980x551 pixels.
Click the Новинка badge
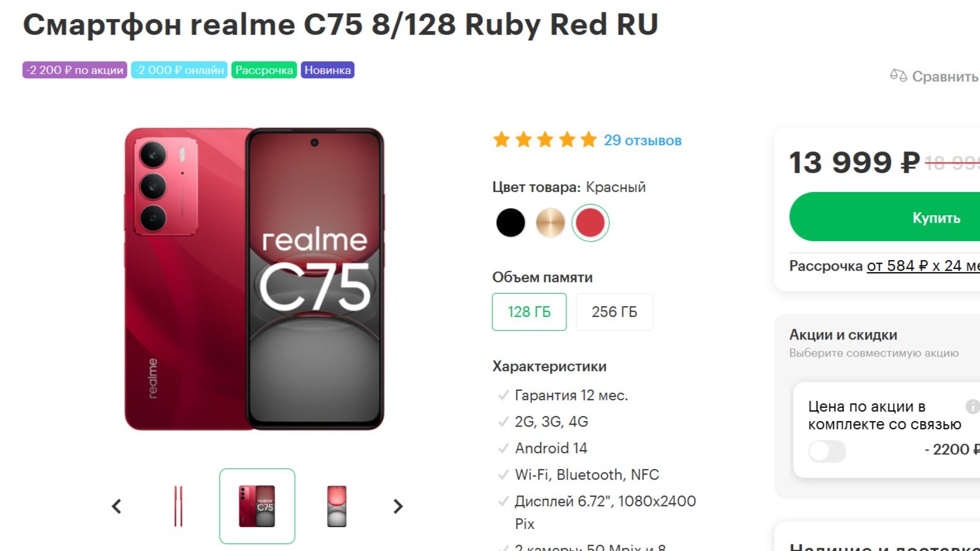pyautogui.click(x=328, y=70)
